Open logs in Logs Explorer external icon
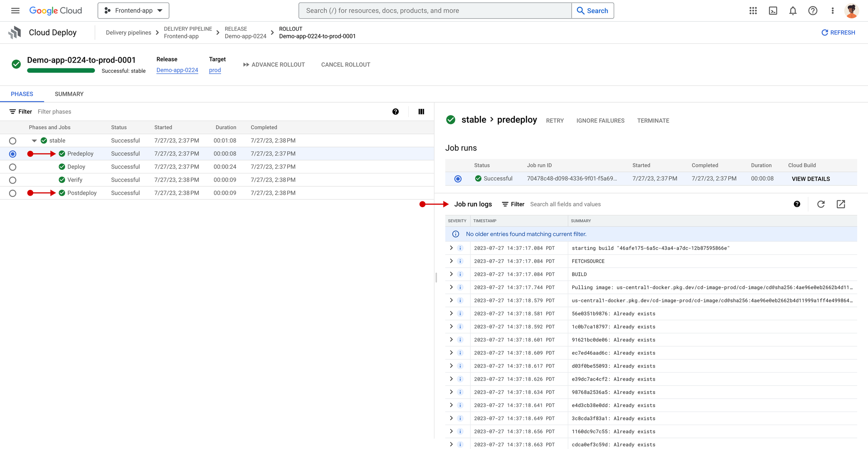Image resolution: width=868 pixels, height=449 pixels. [x=841, y=204]
